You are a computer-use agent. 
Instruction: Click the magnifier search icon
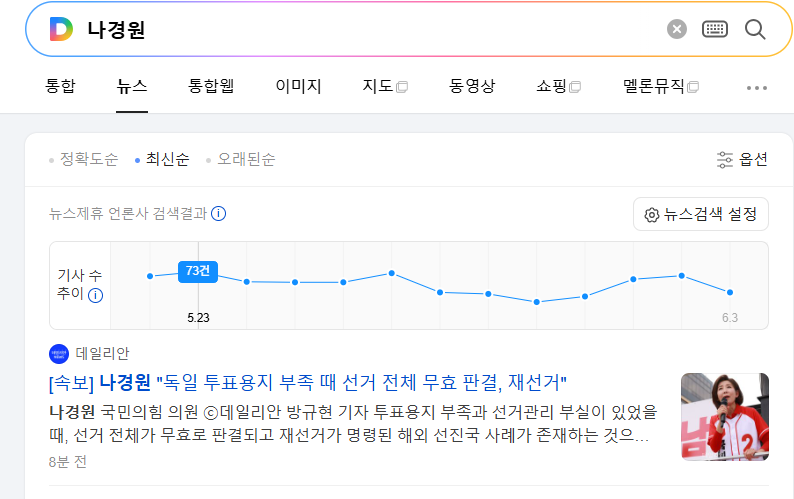coord(755,29)
